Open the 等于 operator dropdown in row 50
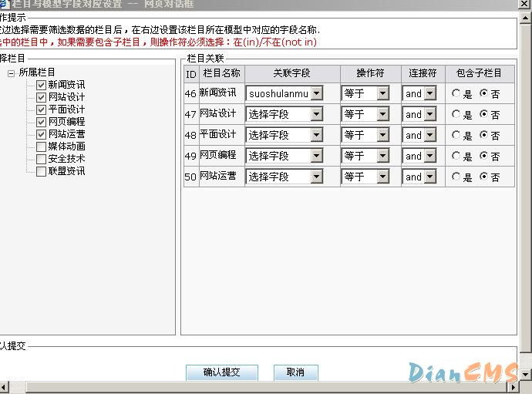Image resolution: width=532 pixels, height=394 pixels. [x=383, y=177]
